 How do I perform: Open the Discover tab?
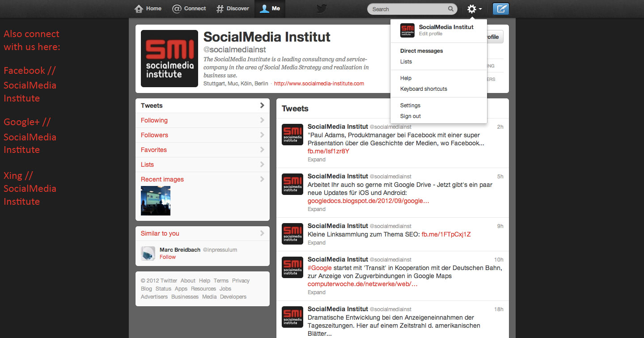[232, 8]
